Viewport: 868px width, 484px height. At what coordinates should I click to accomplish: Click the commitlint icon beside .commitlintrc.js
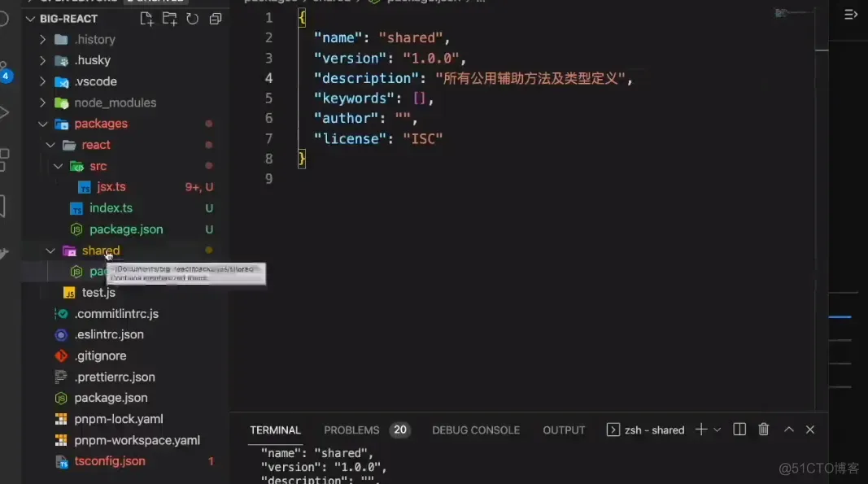pos(62,313)
